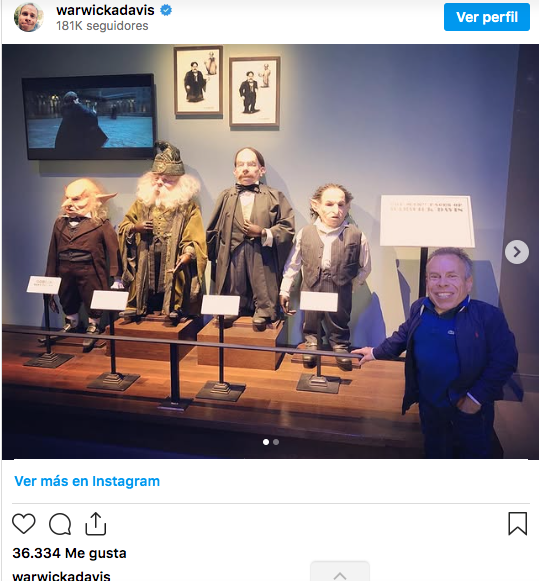Open Ver más en Instagram link

pos(87,481)
